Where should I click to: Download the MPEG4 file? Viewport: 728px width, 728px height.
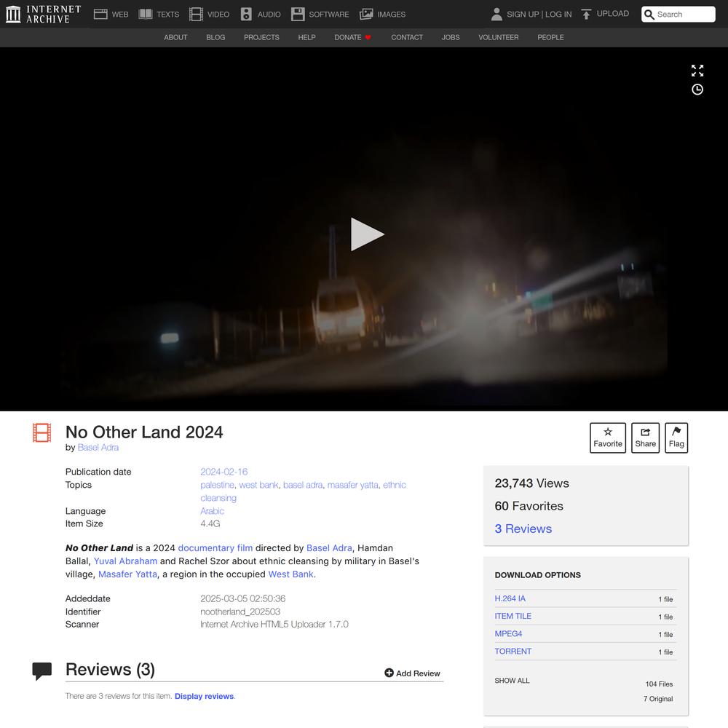(x=508, y=634)
